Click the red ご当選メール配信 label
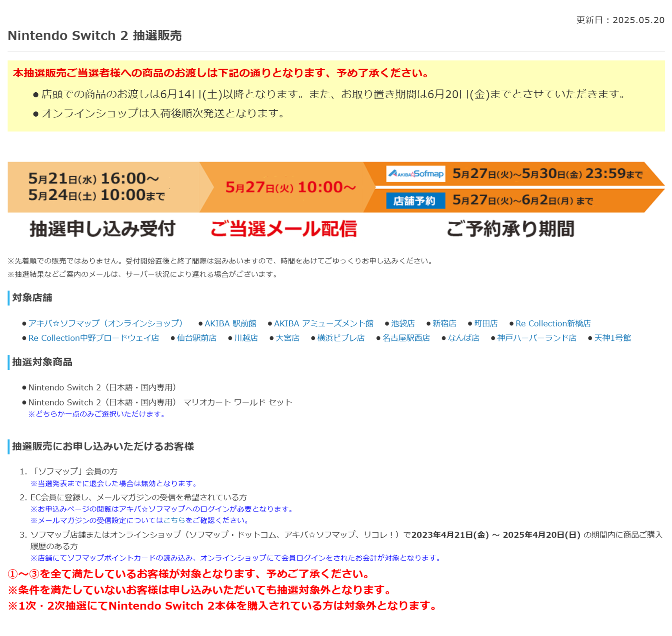 [x=283, y=228]
